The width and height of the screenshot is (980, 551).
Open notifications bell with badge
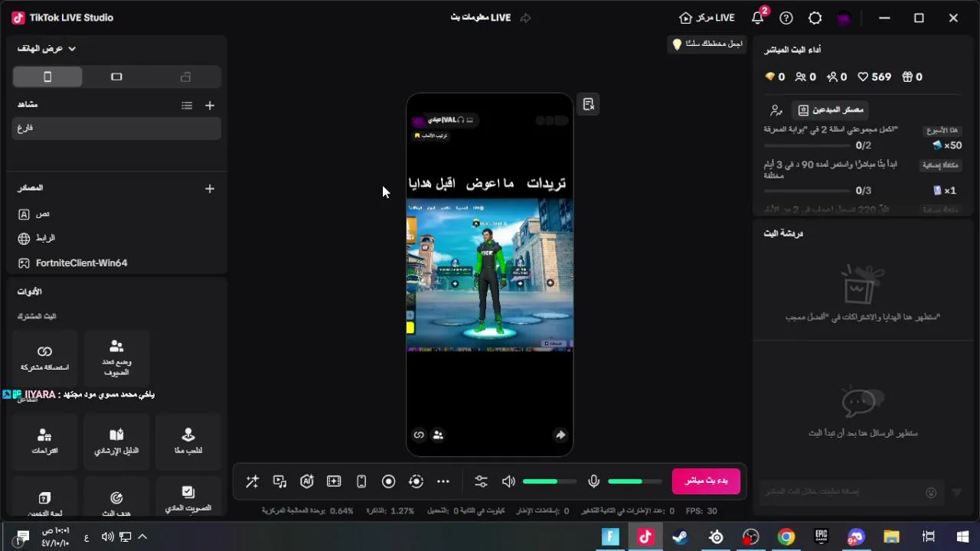pos(758,18)
